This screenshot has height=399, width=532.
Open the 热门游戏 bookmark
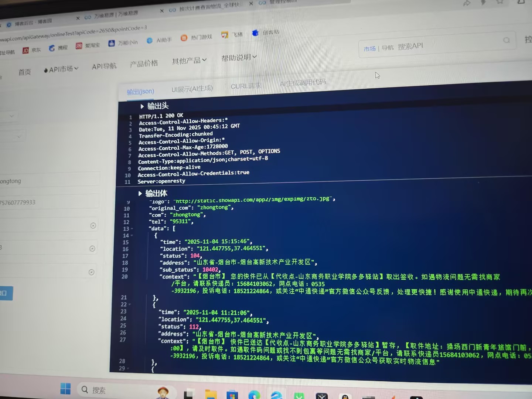(197, 37)
